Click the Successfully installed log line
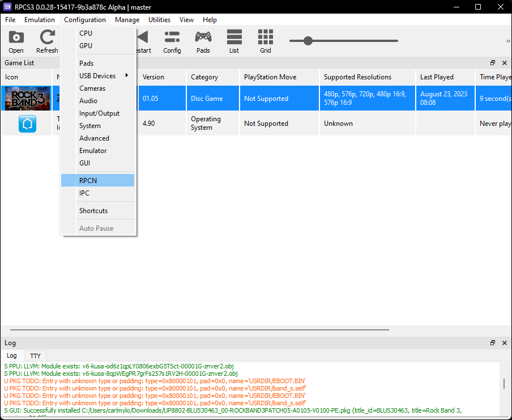Viewport: 512px width, 420px height. [233, 410]
